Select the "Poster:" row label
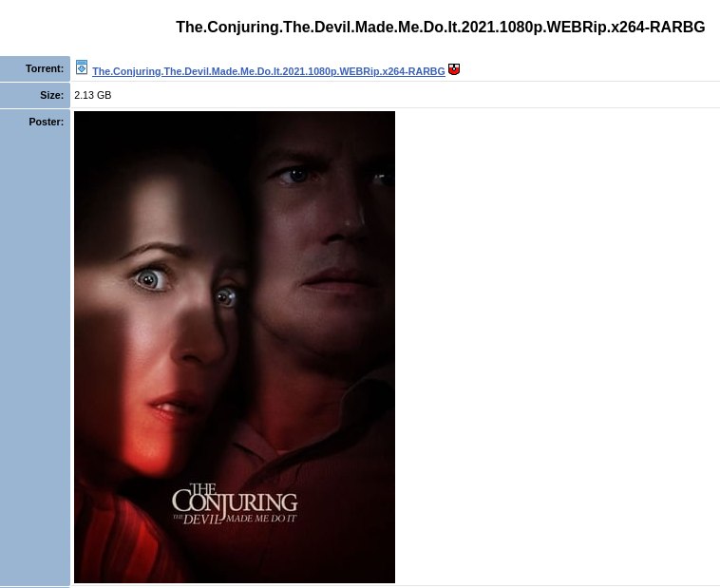This screenshot has height=588, width=720. pyautogui.click(x=47, y=122)
